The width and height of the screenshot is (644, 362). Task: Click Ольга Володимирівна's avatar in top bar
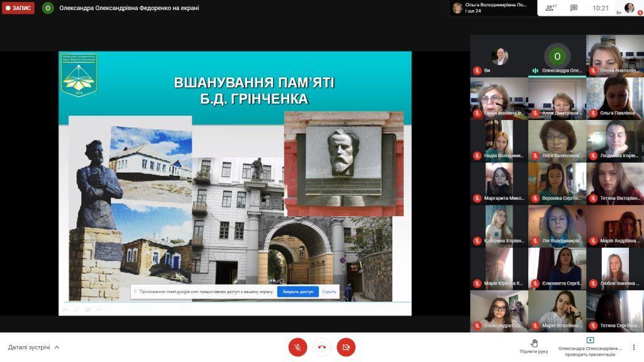click(457, 8)
